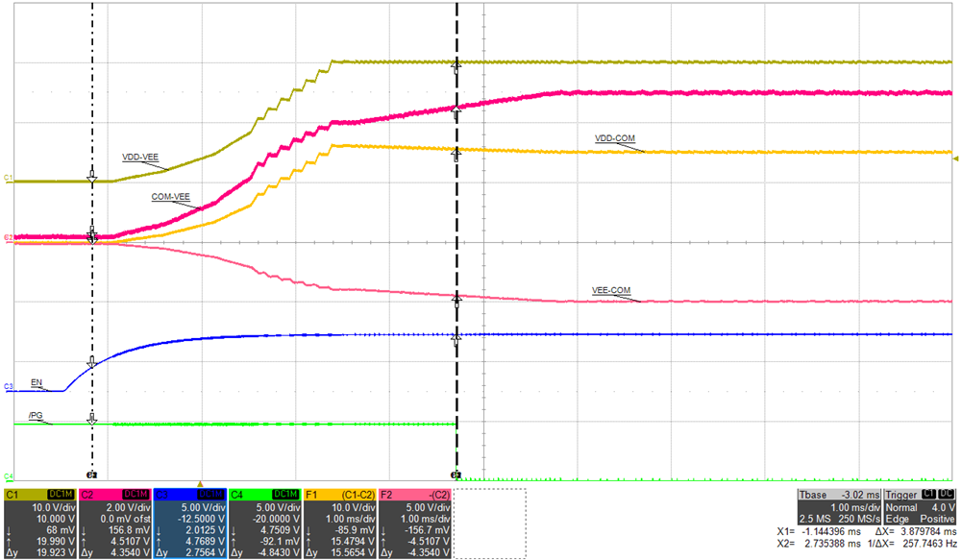This screenshot has width=961, height=560.
Task: Open the C4 channel descriptor box
Action: click(x=263, y=523)
